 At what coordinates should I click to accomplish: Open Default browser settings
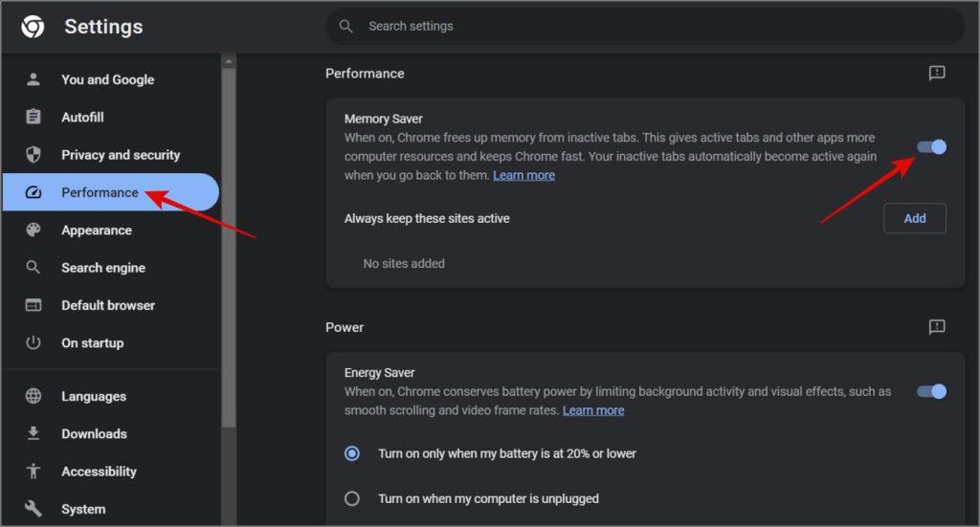(x=110, y=305)
